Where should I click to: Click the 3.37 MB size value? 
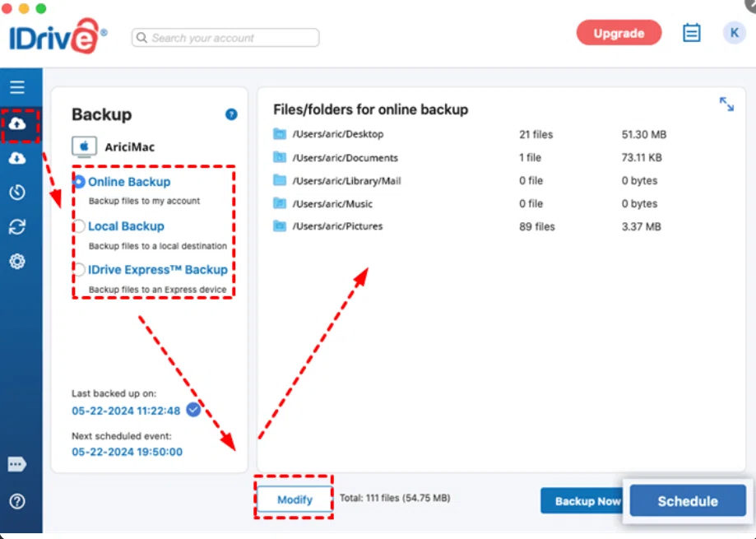[641, 226]
